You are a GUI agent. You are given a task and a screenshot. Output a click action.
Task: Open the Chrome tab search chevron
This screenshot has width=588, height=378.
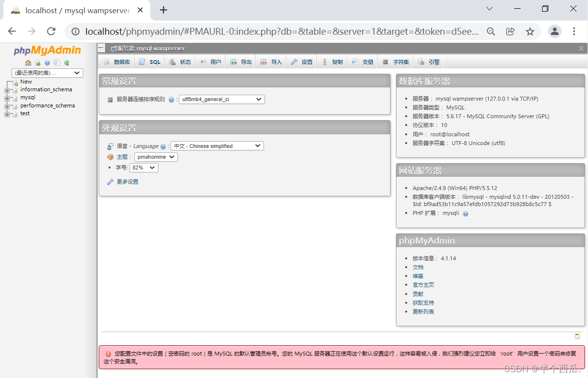490,9
